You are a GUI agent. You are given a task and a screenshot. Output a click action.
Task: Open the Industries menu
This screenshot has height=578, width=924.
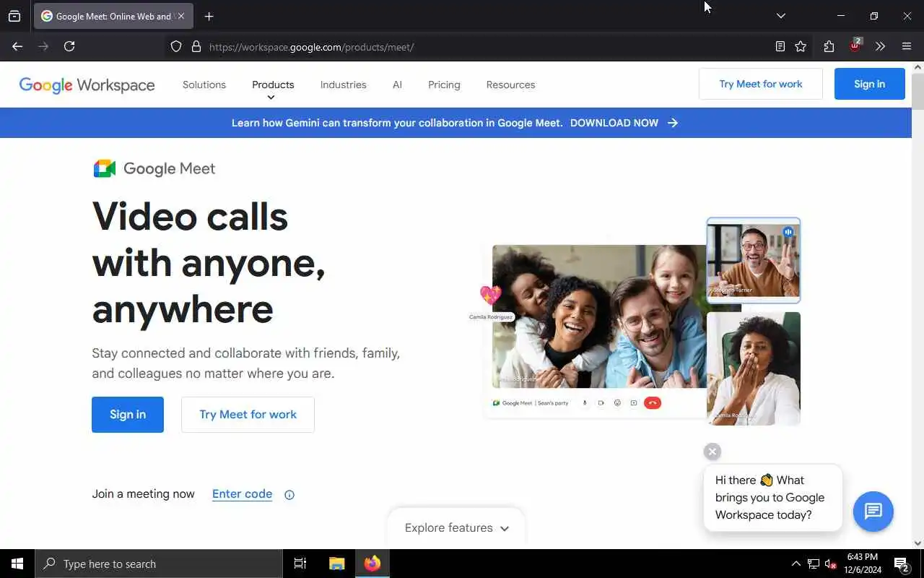[x=343, y=85]
